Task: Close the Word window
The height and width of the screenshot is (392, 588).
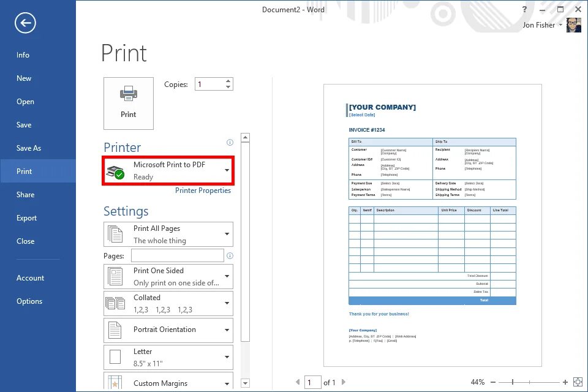Action: pyautogui.click(x=578, y=9)
